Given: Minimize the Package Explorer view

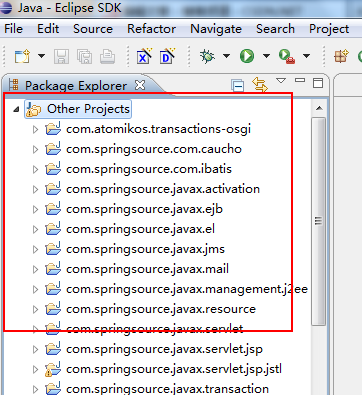Looking at the screenshot, I should 300,80.
